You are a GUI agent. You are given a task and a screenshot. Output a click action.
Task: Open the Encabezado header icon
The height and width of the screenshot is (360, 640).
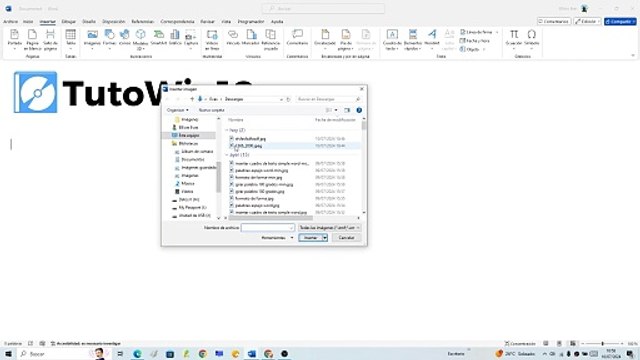click(x=325, y=35)
